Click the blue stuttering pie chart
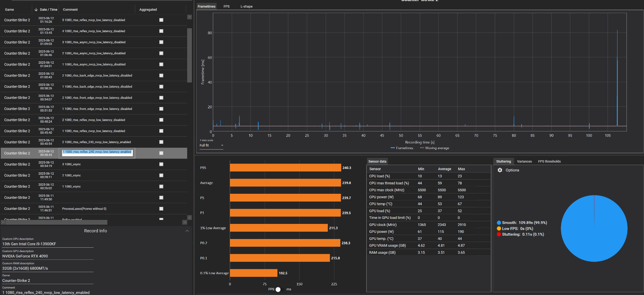The width and height of the screenshot is (644, 295). pos(594,229)
